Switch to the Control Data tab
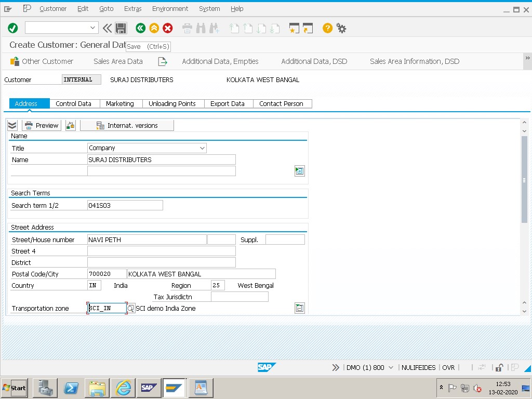This screenshot has width=532, height=399. (x=73, y=104)
